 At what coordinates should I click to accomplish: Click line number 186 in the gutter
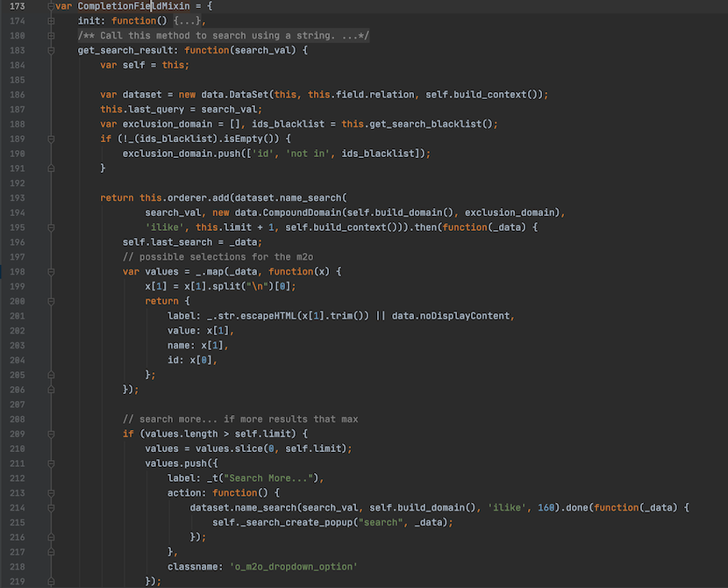coord(18,95)
